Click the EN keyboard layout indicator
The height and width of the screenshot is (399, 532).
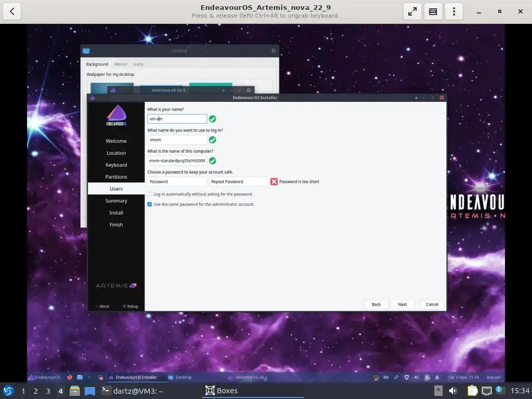click(x=386, y=377)
